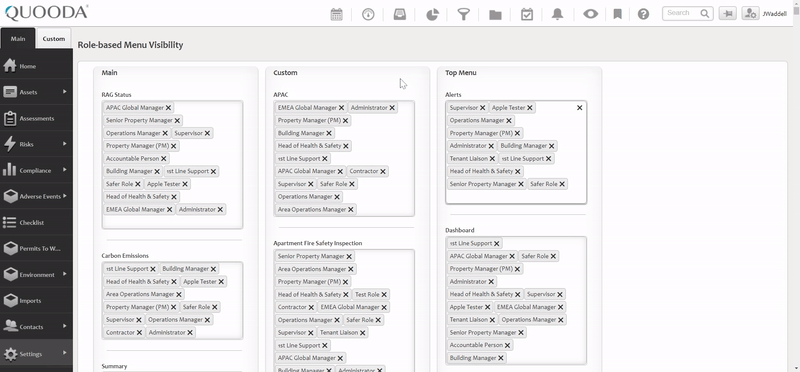Remove Accountable Person from Dashboard
Screen dimensions: 800x372
(x=507, y=345)
